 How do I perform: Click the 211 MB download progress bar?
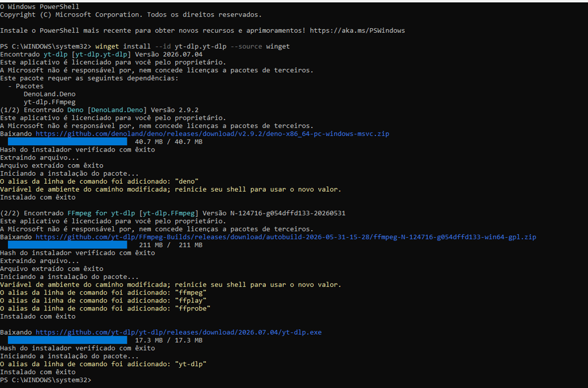point(68,245)
